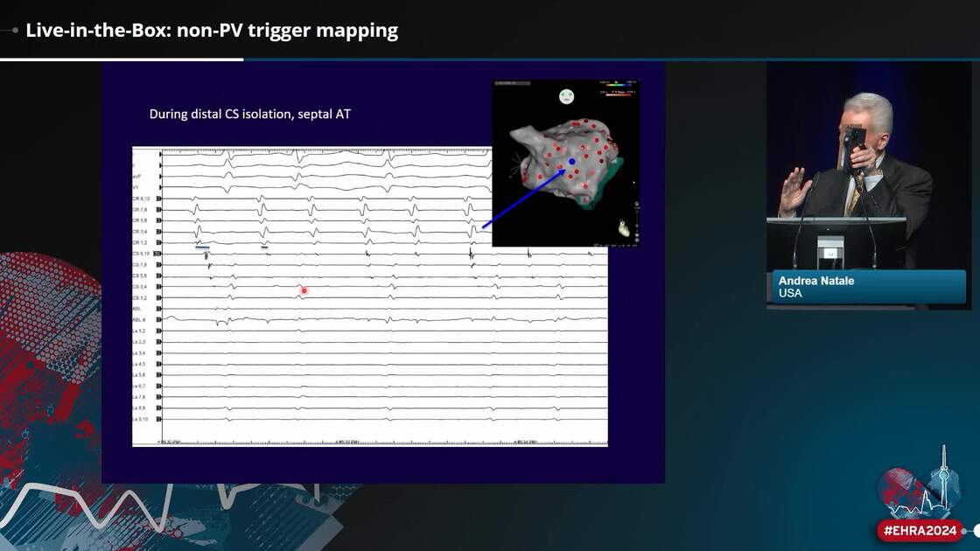Click the caption During distal CS isolation, septal AT

[x=250, y=114]
